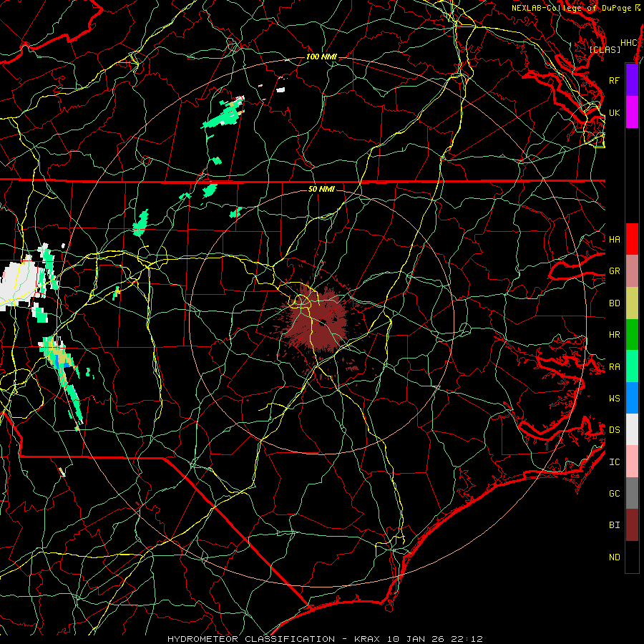The height and width of the screenshot is (644, 644).
Task: Click the 100 NMI range ring label
Action: tap(321, 57)
